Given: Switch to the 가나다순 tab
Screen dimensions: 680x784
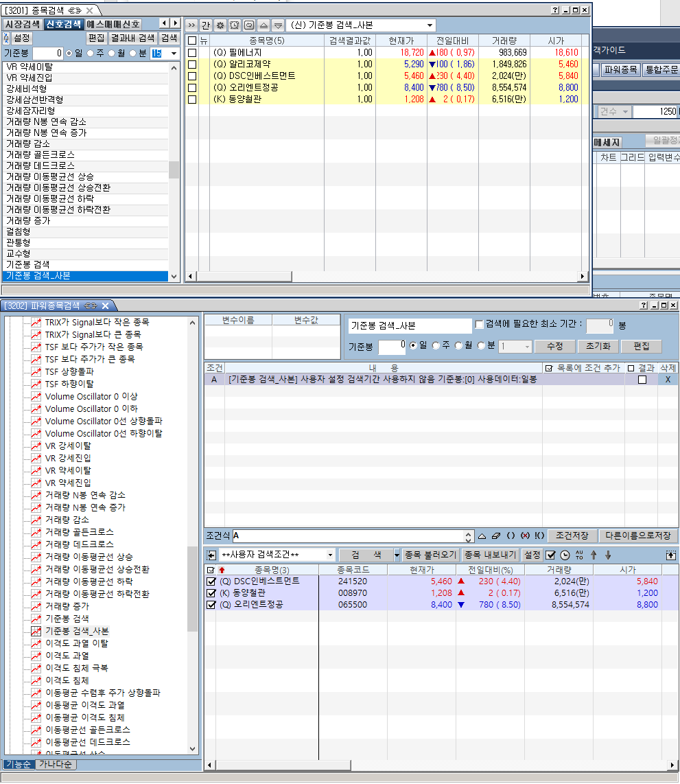Looking at the screenshot, I should 56,764.
